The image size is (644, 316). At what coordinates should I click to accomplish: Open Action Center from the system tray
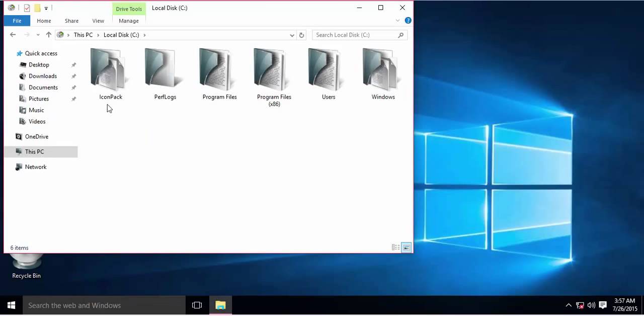point(602,305)
